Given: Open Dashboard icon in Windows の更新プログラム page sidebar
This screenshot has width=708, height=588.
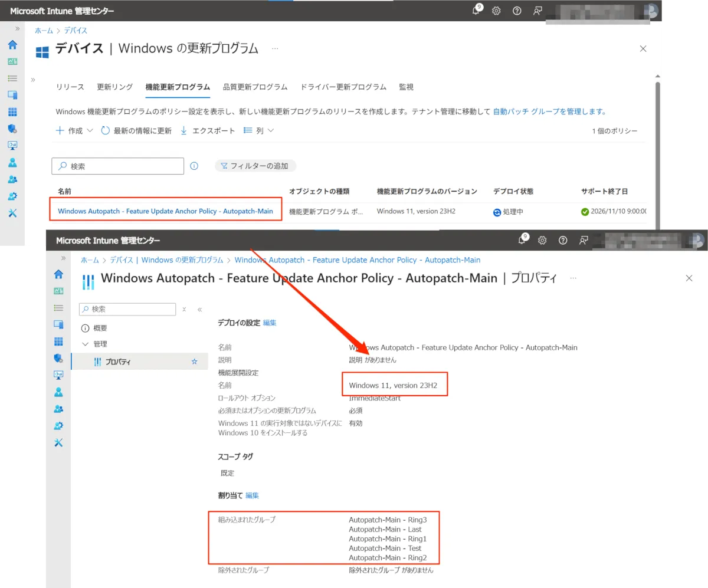Looking at the screenshot, I should [x=12, y=61].
